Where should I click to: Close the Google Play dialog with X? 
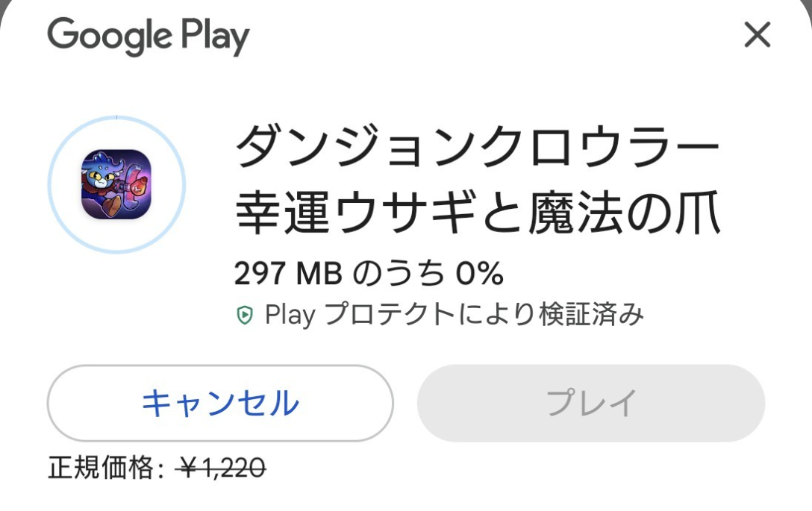coord(757,34)
